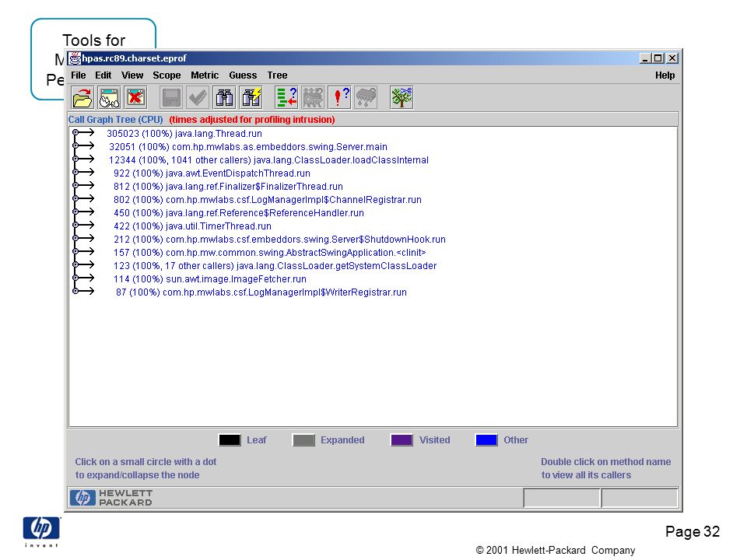Click the HP logo in the status bar

(x=82, y=498)
